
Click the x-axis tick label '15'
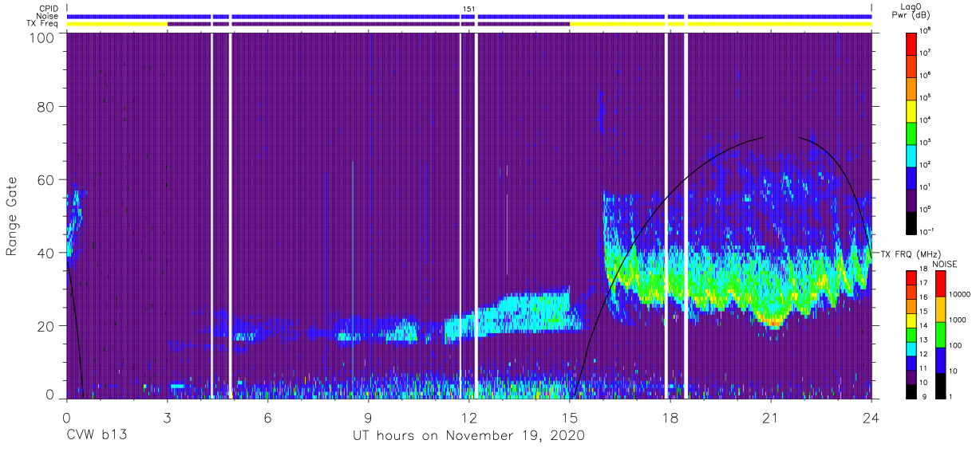(569, 418)
